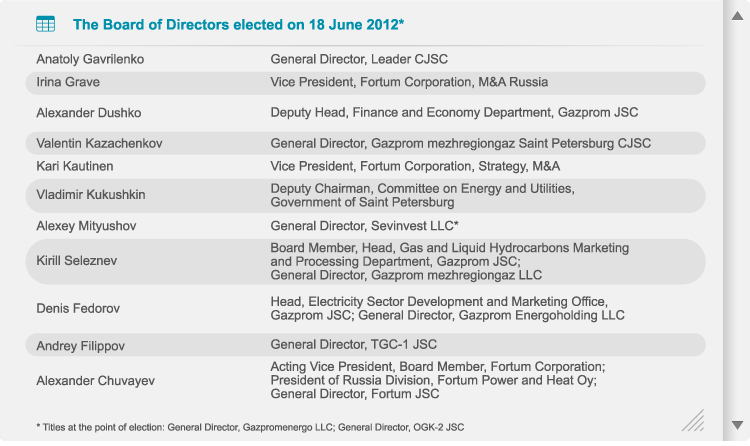Viewport: 750px width, 446px height.
Task: Select the Irina Grave row
Action: coord(365,82)
